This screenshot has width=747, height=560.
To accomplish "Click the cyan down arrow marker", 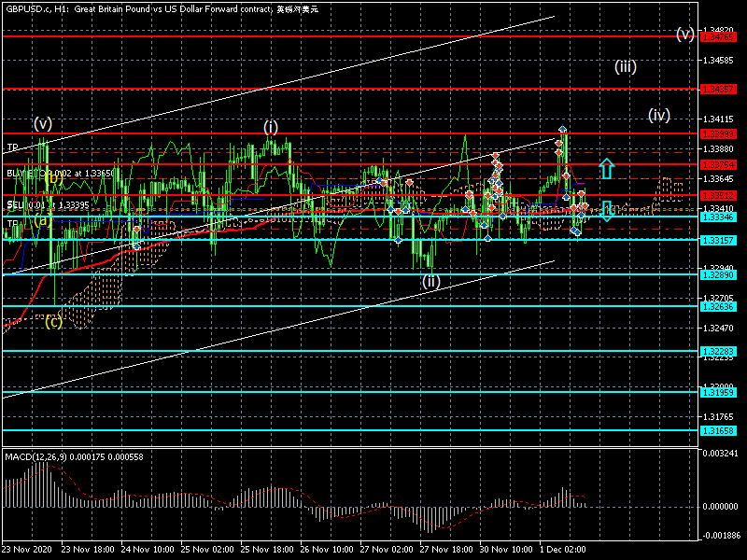I will (x=607, y=211).
